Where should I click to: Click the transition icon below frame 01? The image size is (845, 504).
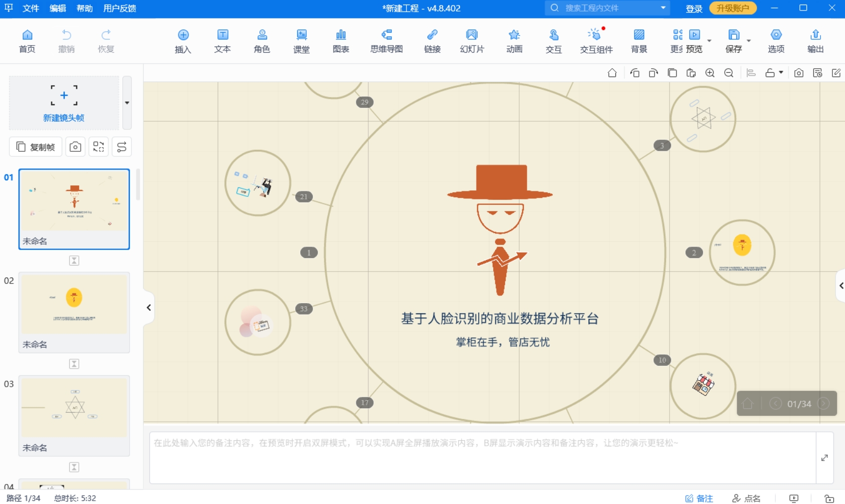pyautogui.click(x=74, y=261)
